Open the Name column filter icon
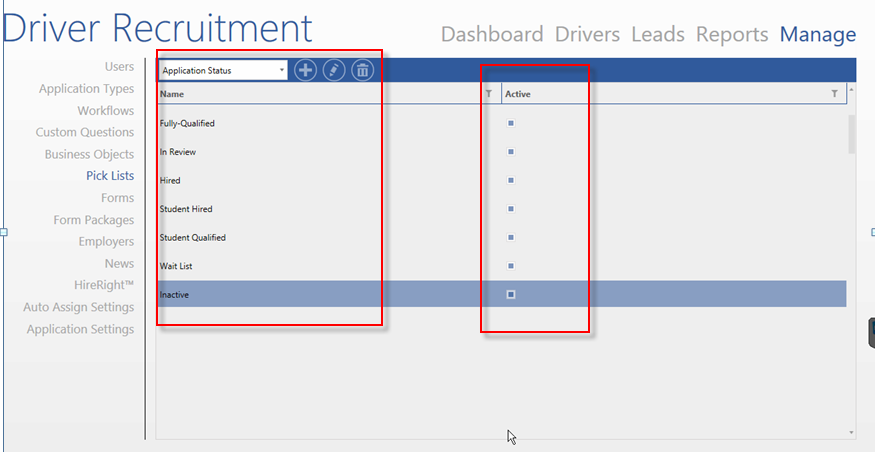 click(489, 94)
